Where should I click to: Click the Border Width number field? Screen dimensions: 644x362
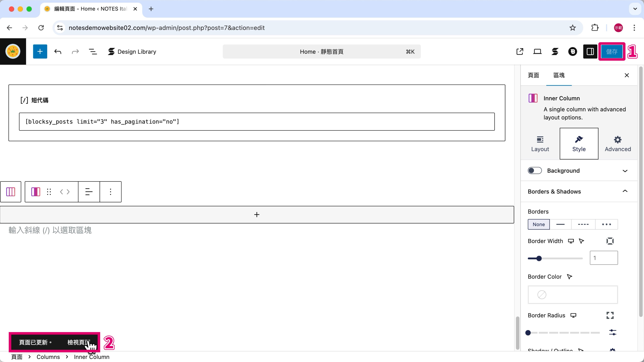click(604, 258)
